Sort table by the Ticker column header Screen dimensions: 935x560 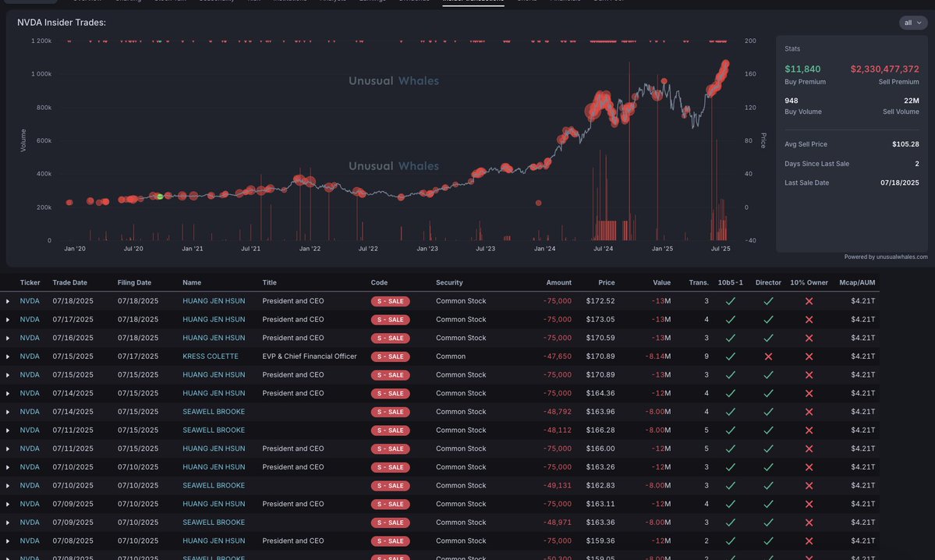coord(30,282)
